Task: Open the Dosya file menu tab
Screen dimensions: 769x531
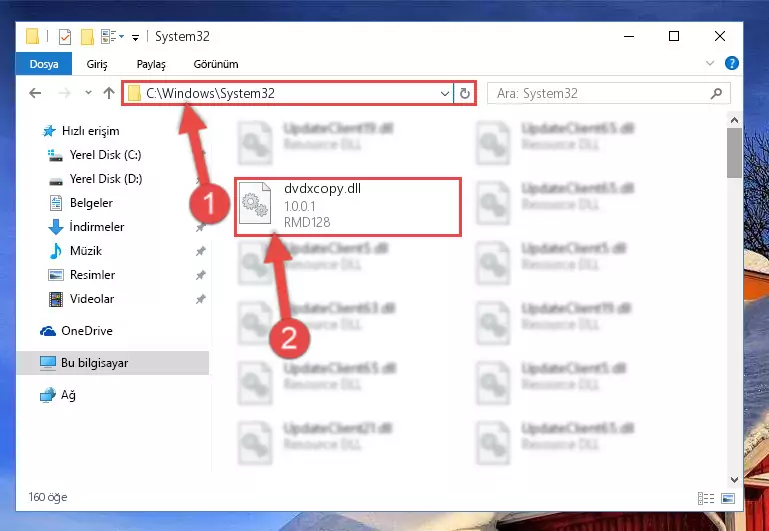Action: pos(44,64)
